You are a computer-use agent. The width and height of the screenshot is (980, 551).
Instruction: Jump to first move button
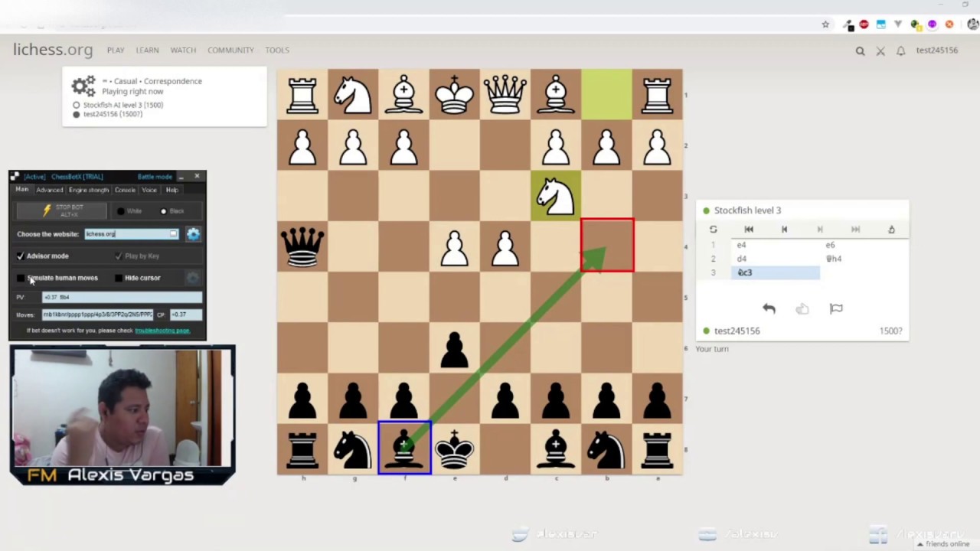749,230
